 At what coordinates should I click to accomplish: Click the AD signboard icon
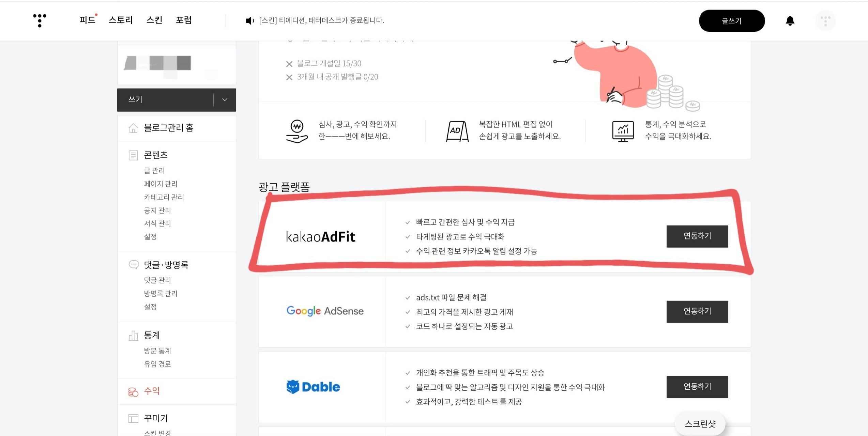[457, 131]
